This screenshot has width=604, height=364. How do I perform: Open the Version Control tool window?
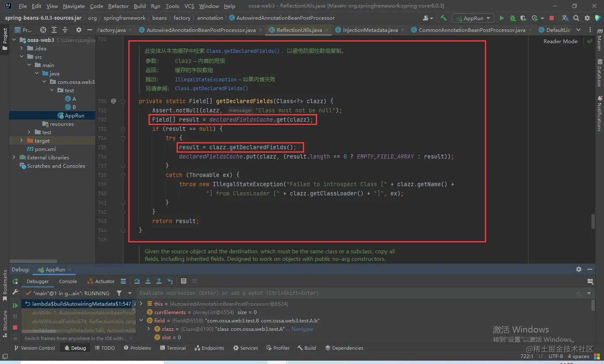click(x=34, y=348)
